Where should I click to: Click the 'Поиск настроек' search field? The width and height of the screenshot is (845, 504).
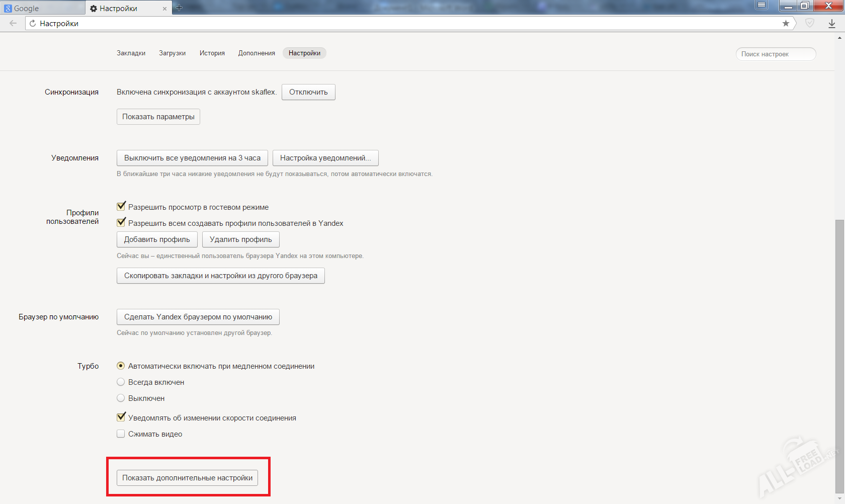coord(775,54)
